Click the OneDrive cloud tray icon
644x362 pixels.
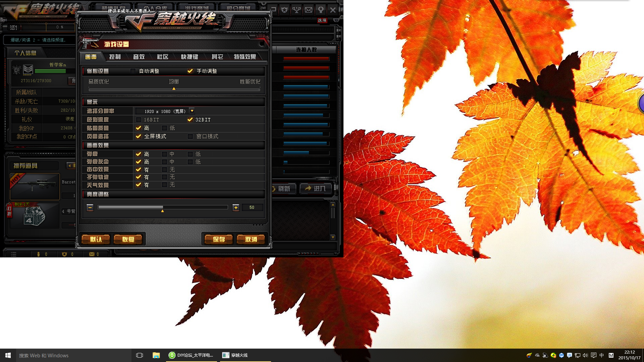[537, 355]
